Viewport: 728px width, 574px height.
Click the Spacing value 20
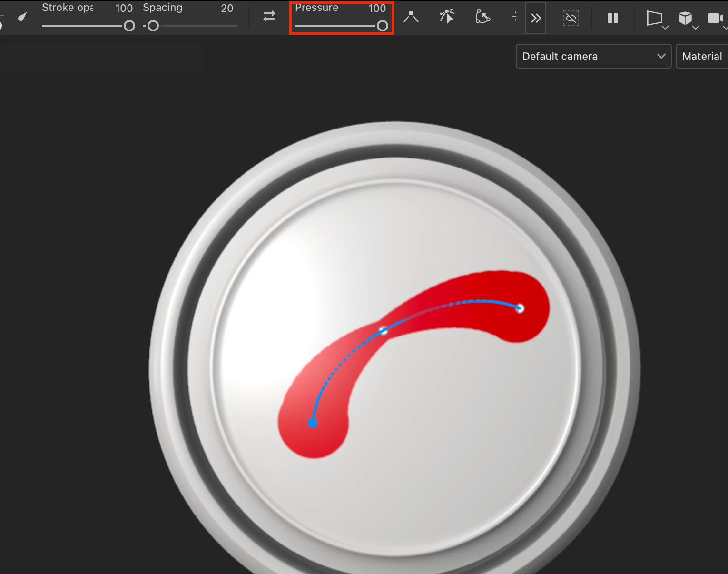(x=227, y=8)
